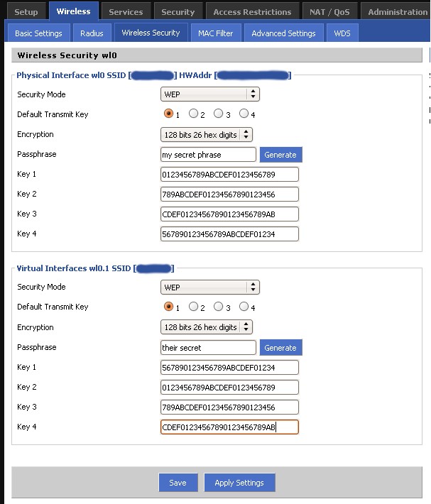This screenshot has width=431, height=504.
Task: Select transmit key 1 for wl0.1
Action: tap(168, 307)
